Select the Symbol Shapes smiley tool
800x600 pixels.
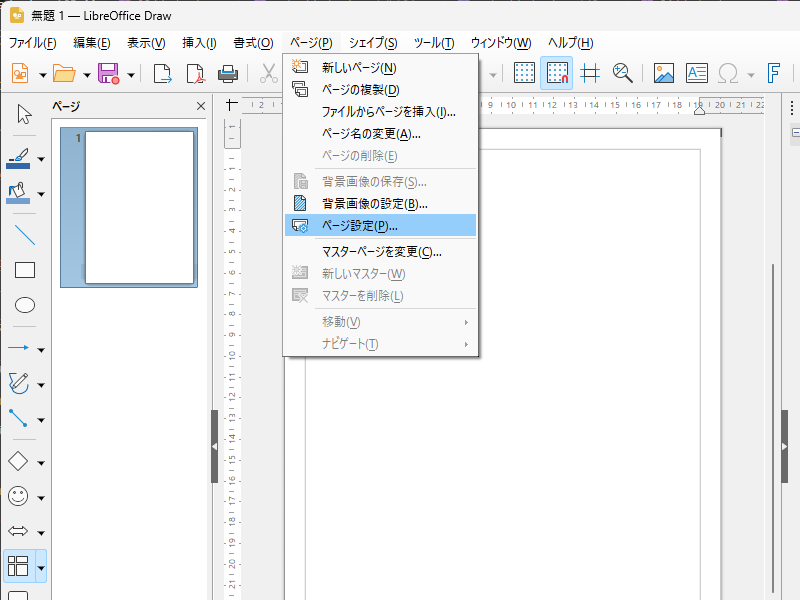click(x=18, y=496)
